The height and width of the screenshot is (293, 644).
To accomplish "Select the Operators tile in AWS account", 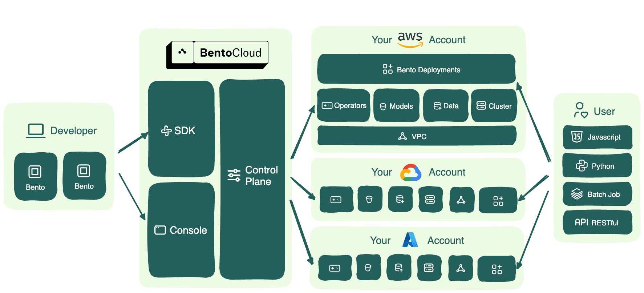I will click(344, 105).
